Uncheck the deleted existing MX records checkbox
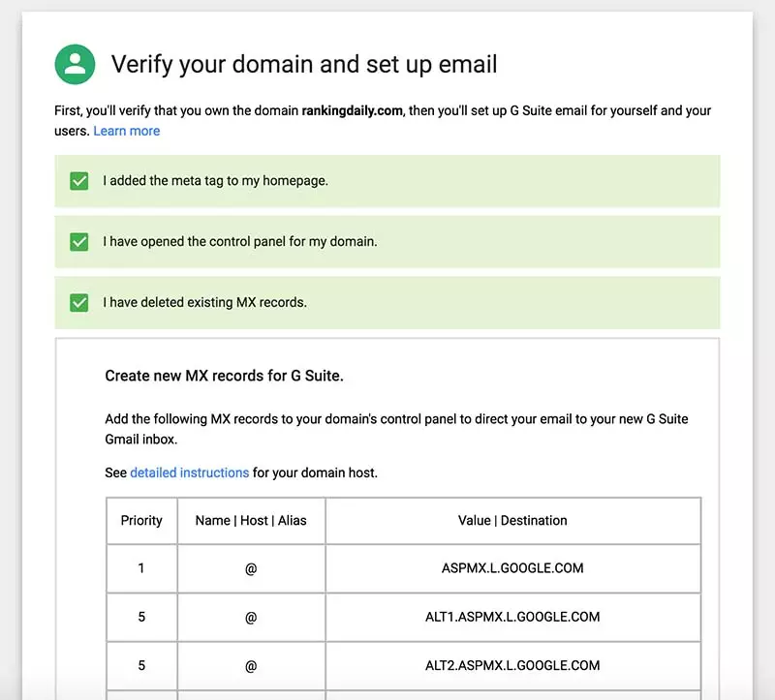This screenshot has width=775, height=700. tap(79, 303)
